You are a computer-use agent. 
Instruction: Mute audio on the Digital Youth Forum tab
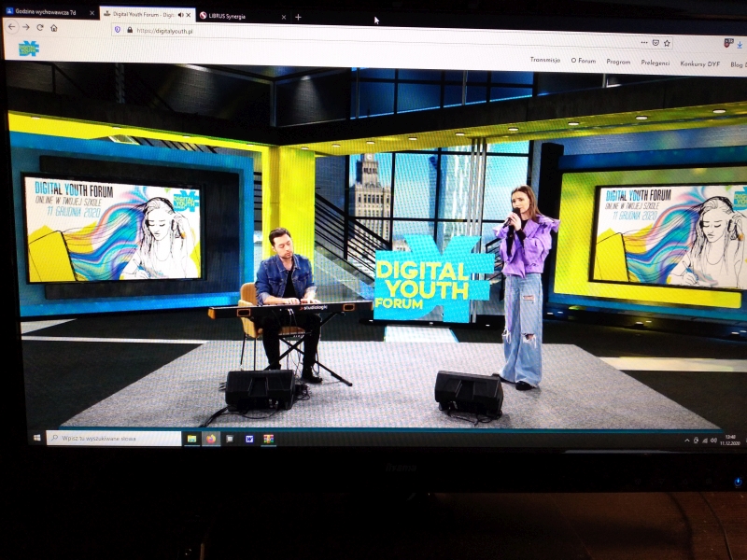pyautogui.click(x=180, y=15)
